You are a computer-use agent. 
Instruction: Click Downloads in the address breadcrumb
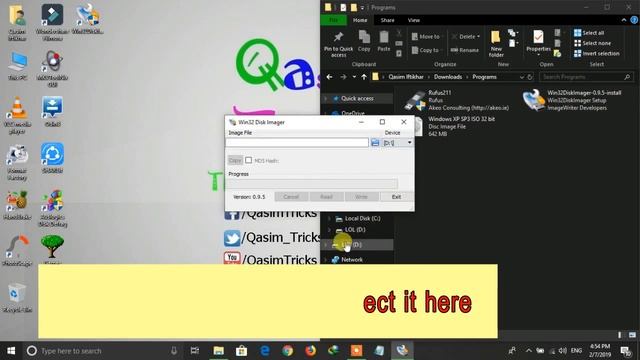[448, 77]
